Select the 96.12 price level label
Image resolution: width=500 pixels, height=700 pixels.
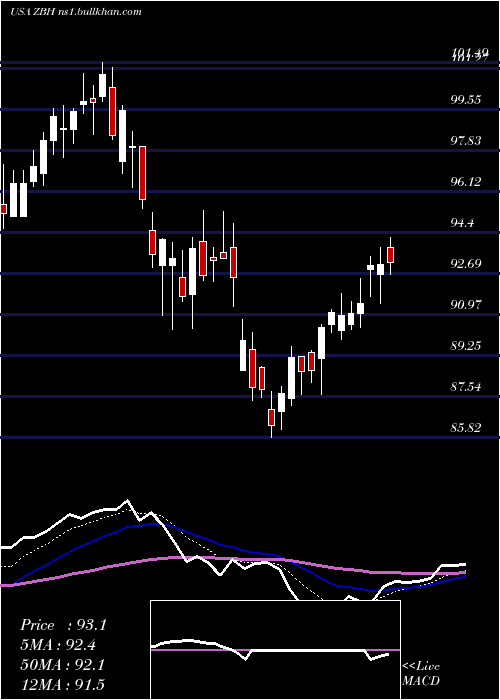(x=466, y=182)
